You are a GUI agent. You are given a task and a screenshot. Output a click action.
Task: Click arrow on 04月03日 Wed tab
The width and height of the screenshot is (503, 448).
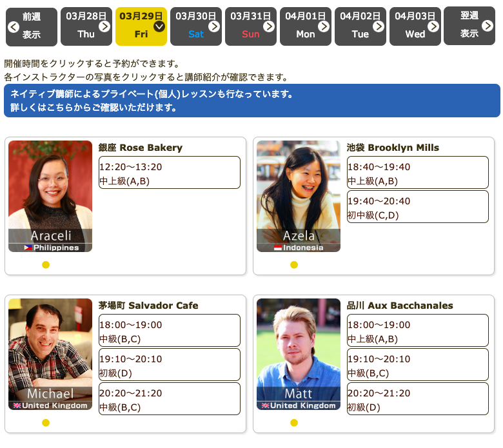coord(433,26)
